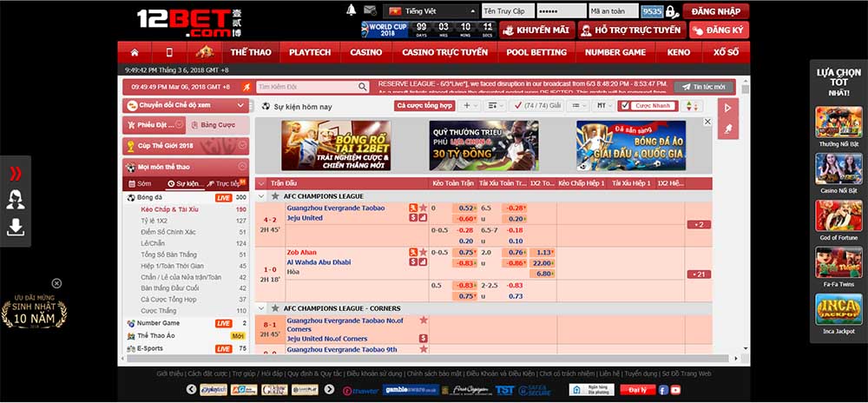Open KHUYẾN MÃI promotions
868x403 pixels.
click(536, 30)
